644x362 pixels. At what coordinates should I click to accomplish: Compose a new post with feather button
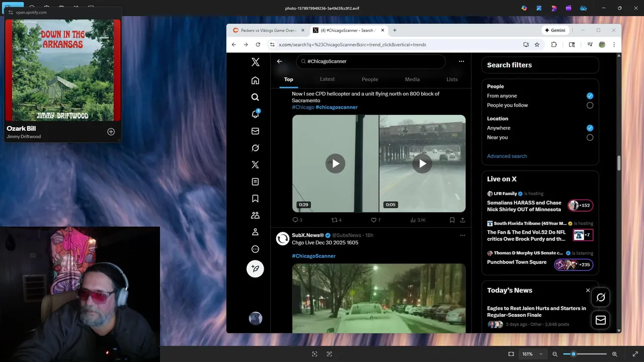coord(255,268)
